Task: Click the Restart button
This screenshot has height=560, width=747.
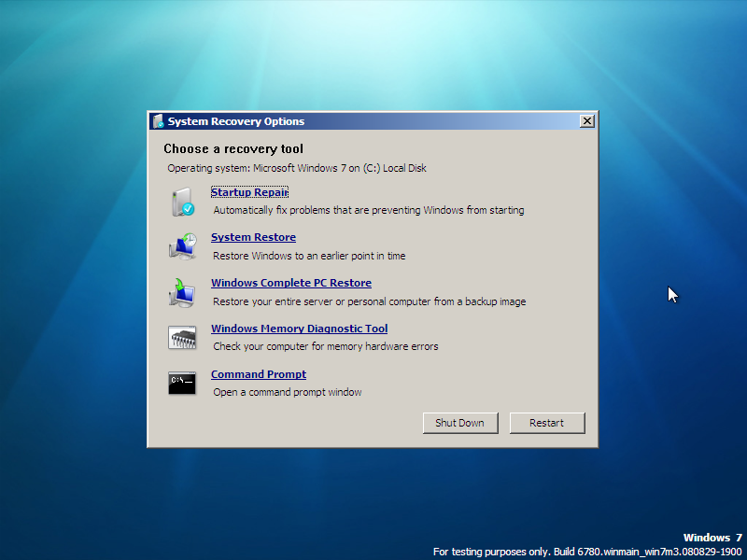Action: click(547, 423)
